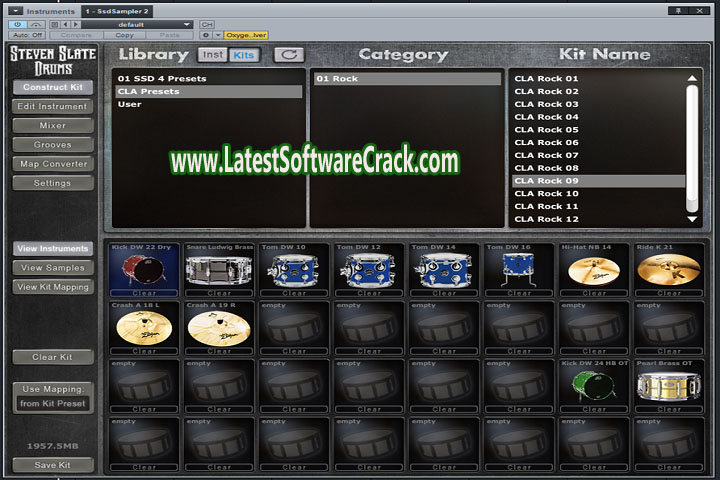Select the Kick DW 22 Dry drum pad
This screenshot has width=720, height=480.
(141, 270)
